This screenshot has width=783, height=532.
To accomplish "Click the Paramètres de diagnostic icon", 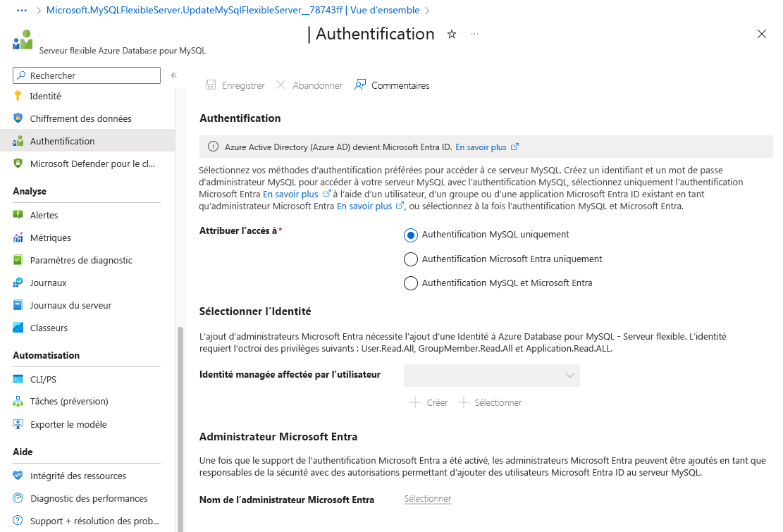I will (x=18, y=259).
